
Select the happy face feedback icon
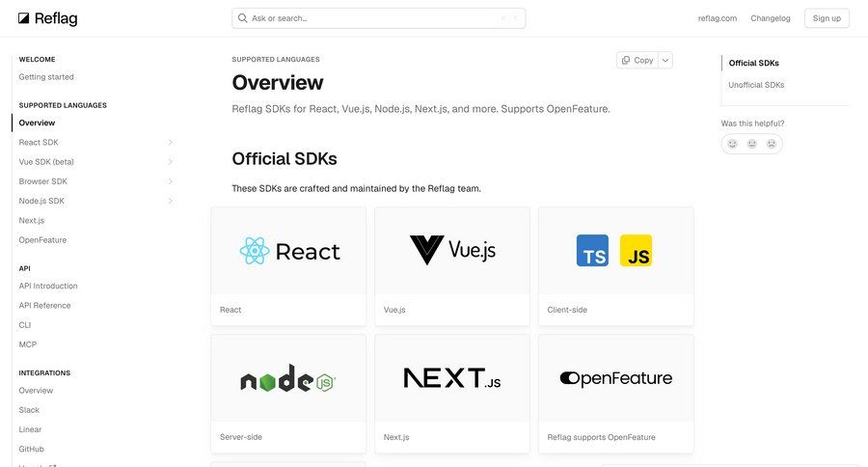(x=732, y=144)
